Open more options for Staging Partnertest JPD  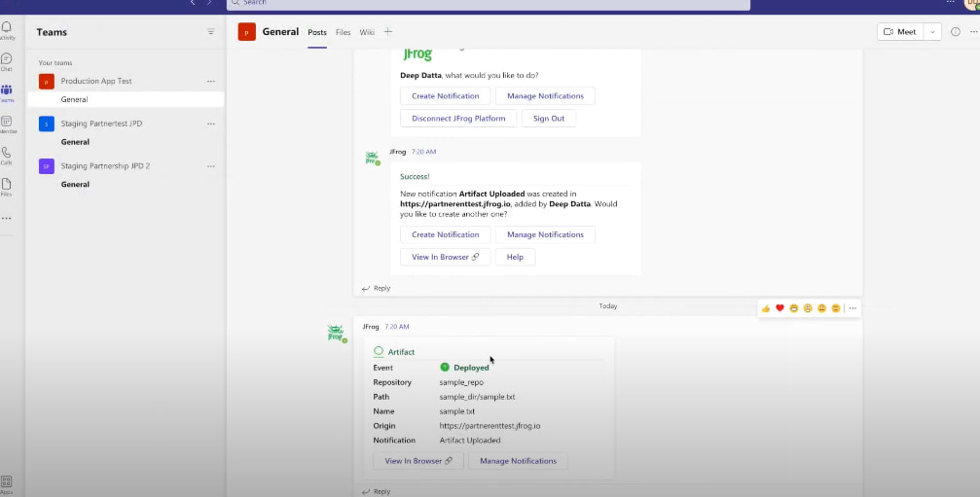point(210,124)
